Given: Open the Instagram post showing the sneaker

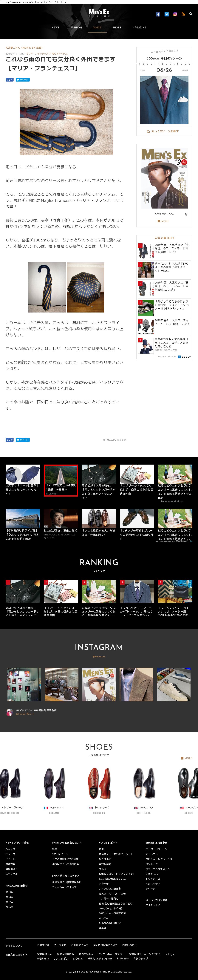Looking at the screenshot, I should click(x=174, y=684).
